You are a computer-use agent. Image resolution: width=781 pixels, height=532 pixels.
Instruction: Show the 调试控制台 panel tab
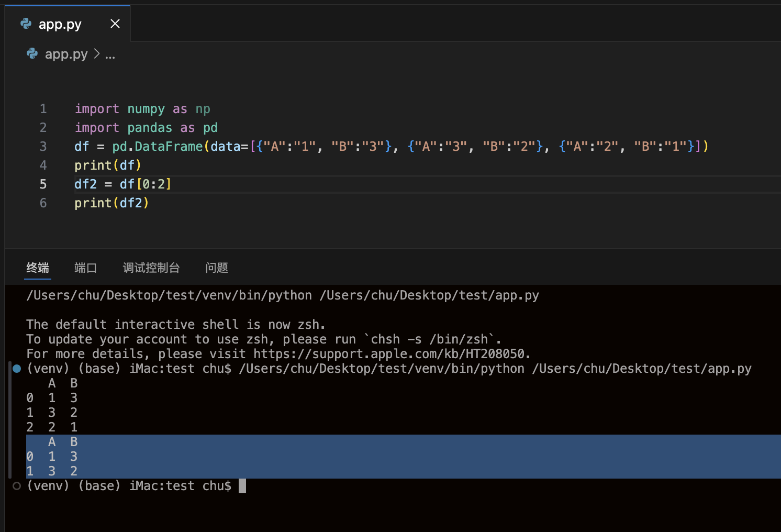(x=151, y=268)
